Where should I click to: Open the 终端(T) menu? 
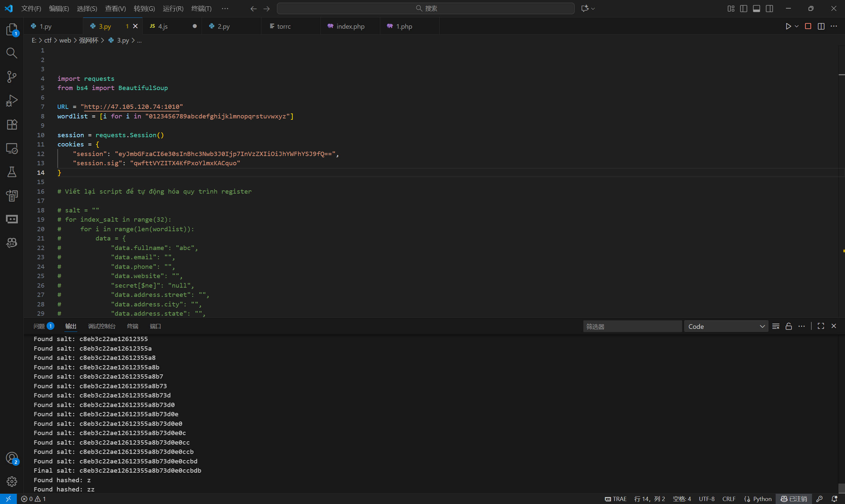pyautogui.click(x=201, y=9)
